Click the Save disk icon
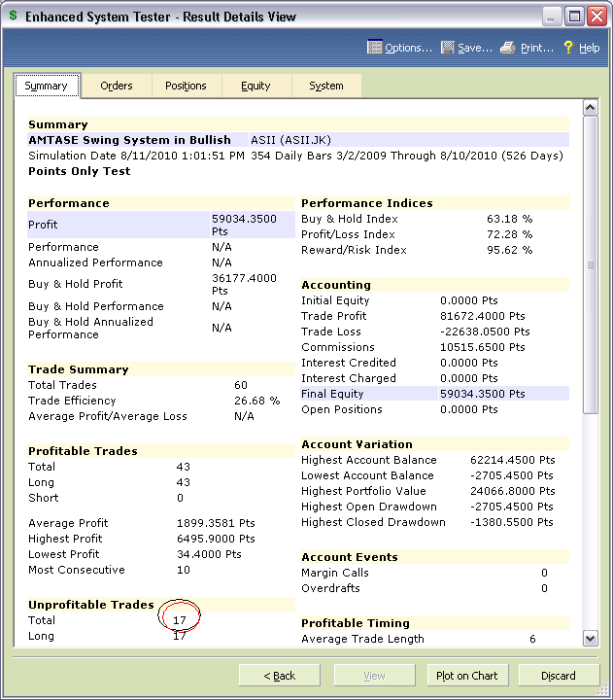The image size is (613, 700). pos(448,48)
